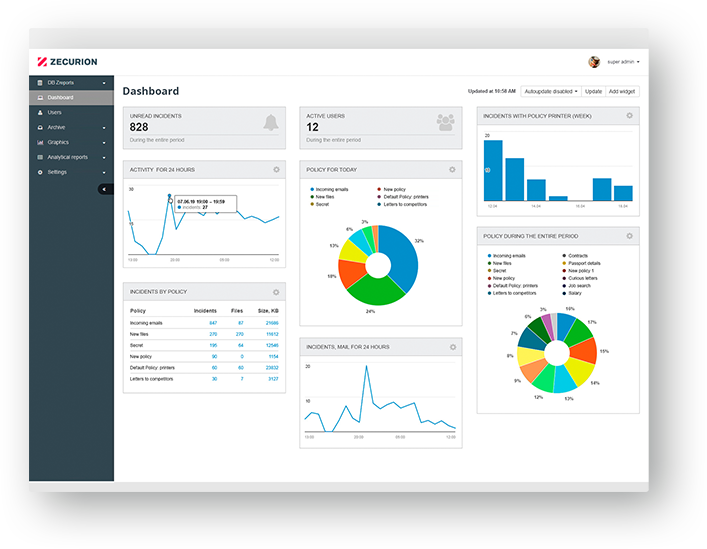Click the Add widget button
Viewport: 707px width, 549px height.
click(x=622, y=91)
